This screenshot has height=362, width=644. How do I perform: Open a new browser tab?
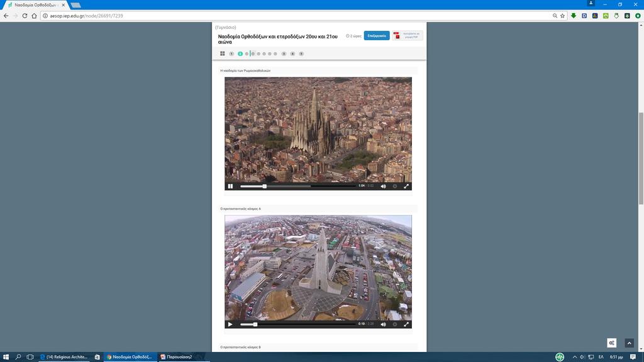click(75, 5)
